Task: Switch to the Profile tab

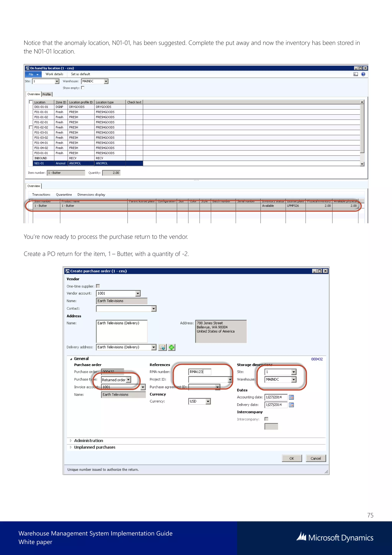Action: point(47,94)
